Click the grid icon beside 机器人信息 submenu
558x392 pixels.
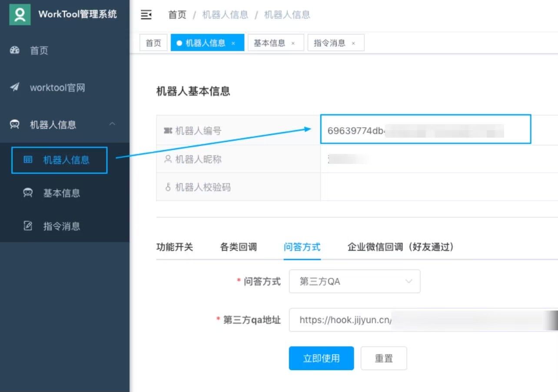(x=28, y=160)
